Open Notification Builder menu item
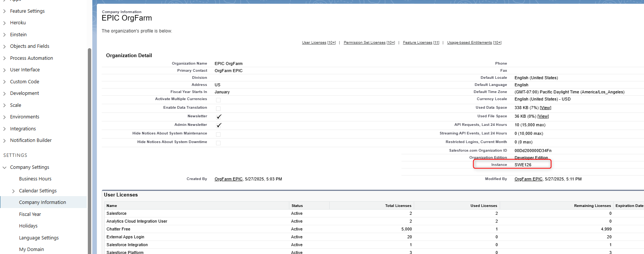644x254 pixels. pos(31,140)
